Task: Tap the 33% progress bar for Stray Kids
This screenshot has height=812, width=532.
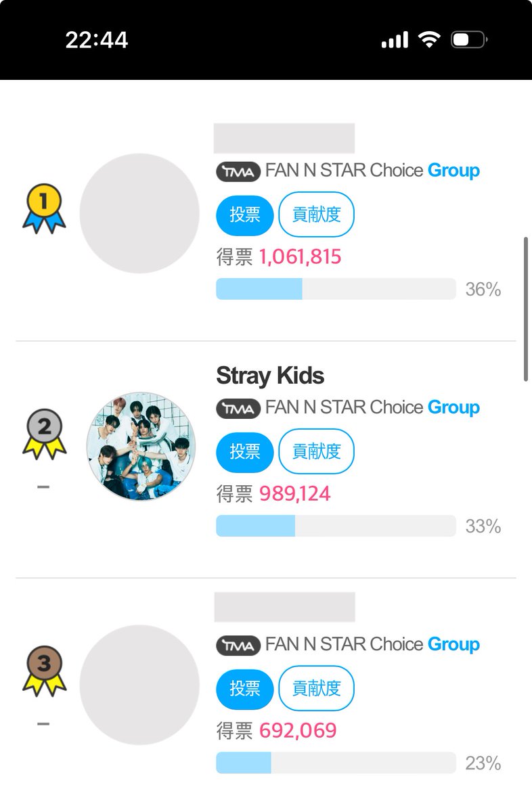Action: 336,526
